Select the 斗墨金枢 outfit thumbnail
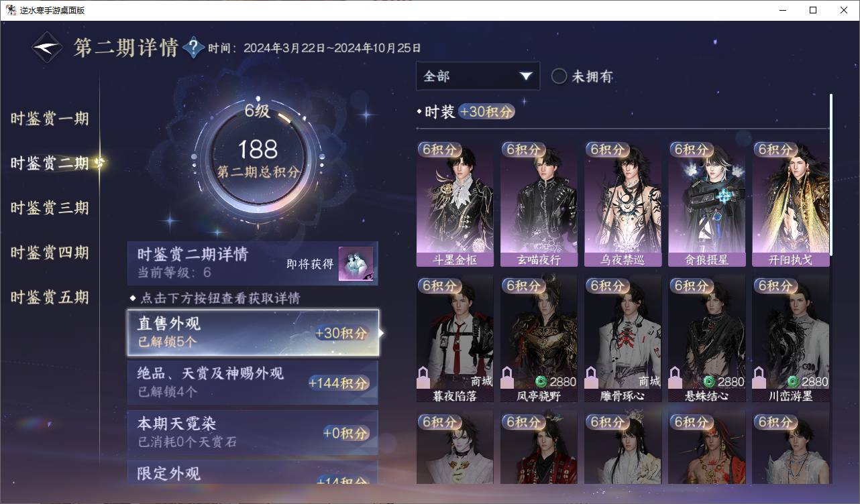Image resolution: width=860 pixels, height=504 pixels. pos(455,204)
